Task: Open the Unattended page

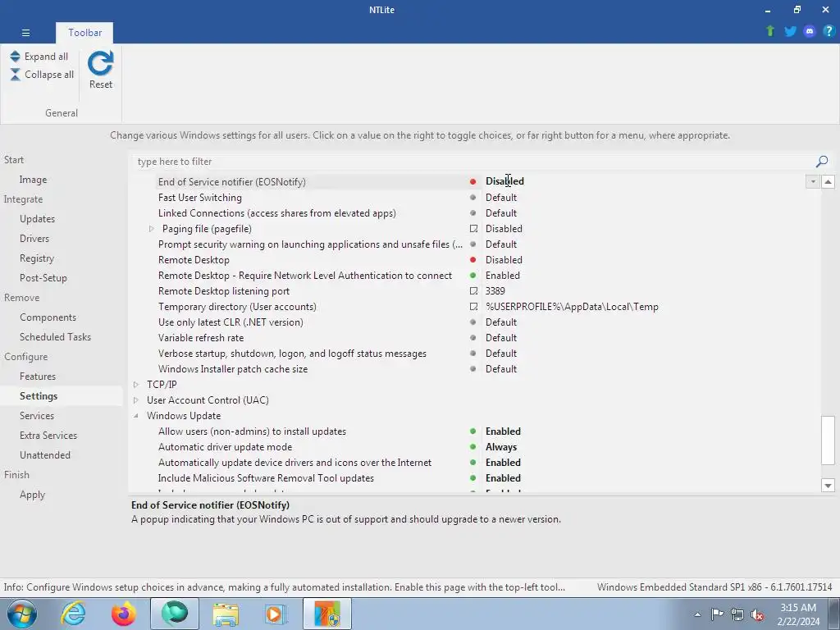Action: [x=45, y=454]
